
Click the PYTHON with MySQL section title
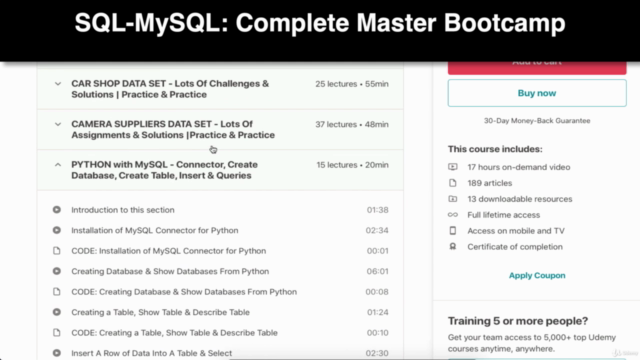(164, 170)
